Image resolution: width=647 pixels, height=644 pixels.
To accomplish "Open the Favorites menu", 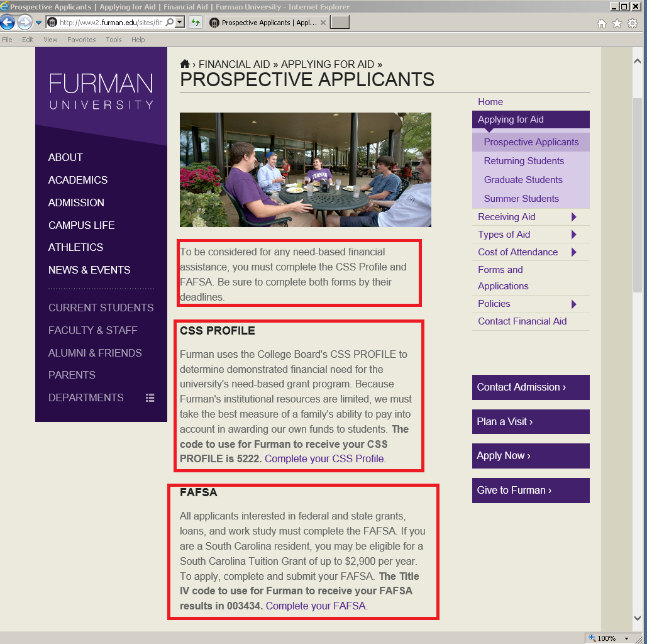I will [81, 40].
